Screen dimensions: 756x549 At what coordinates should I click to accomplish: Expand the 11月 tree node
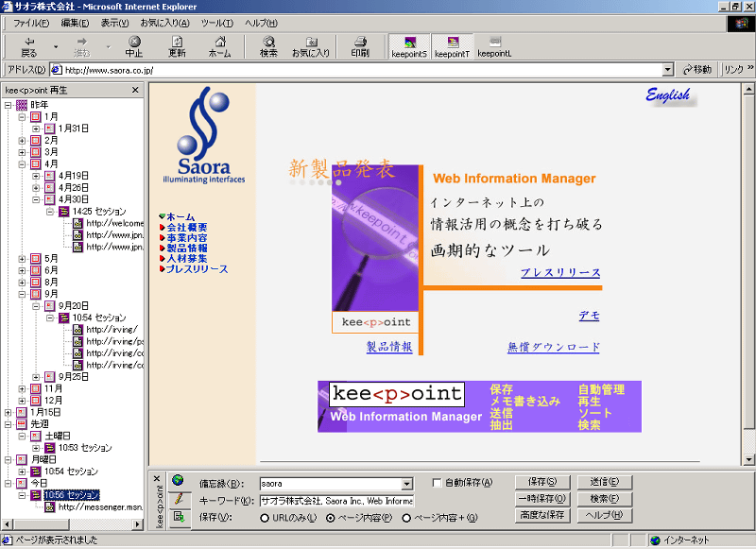tap(22, 388)
